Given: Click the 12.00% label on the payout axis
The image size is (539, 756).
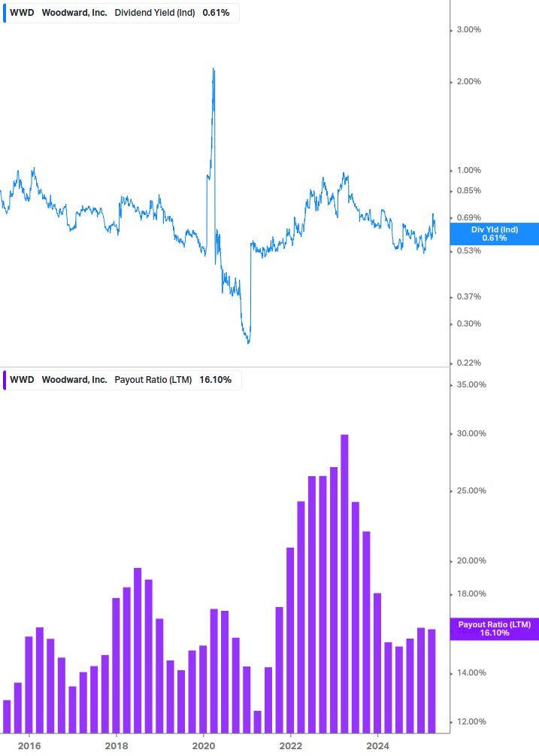Looking at the screenshot, I should tap(471, 721).
